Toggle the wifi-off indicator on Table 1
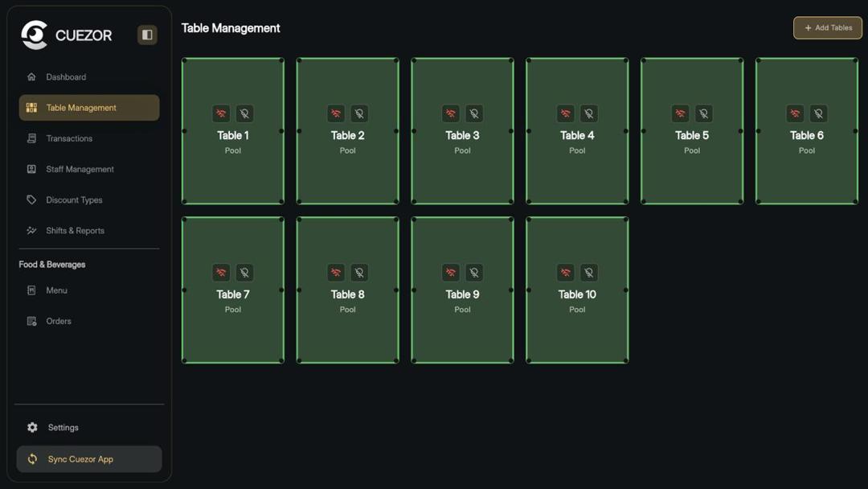Viewport: 868px width, 489px height. tap(220, 113)
